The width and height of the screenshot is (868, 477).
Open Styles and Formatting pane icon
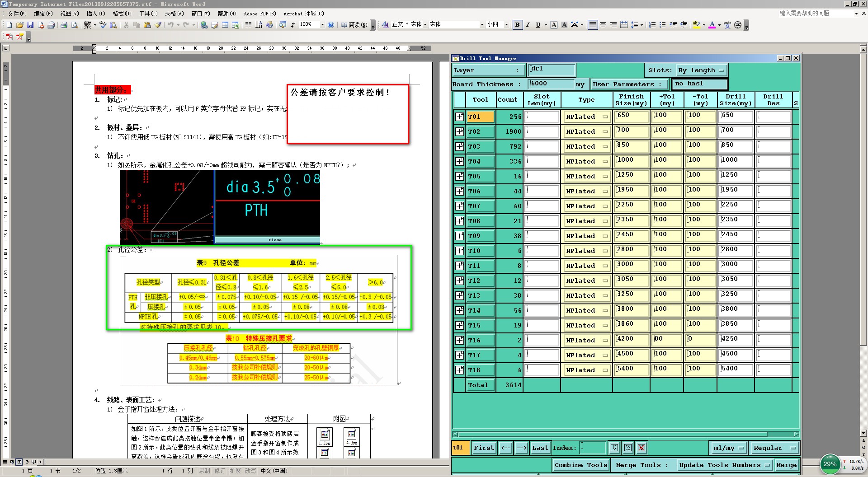coord(385,25)
